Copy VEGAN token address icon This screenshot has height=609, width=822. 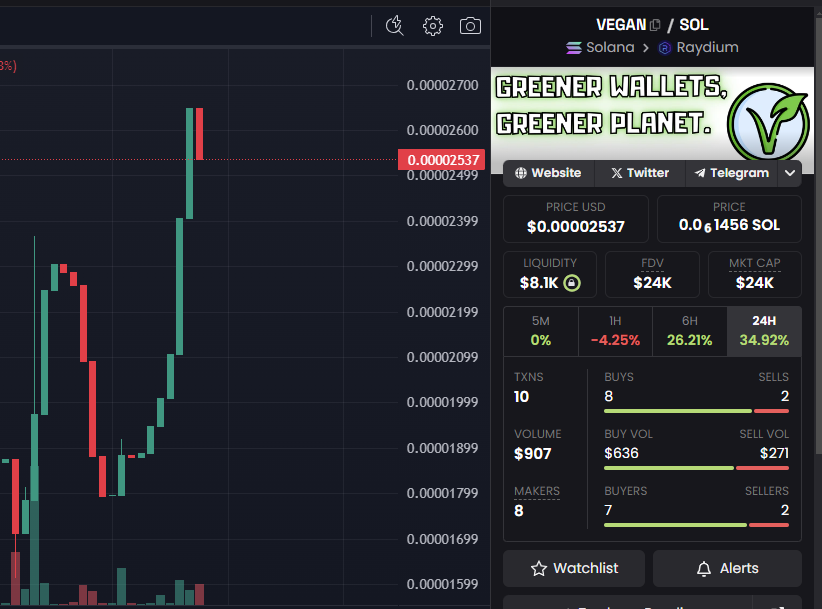(x=655, y=25)
